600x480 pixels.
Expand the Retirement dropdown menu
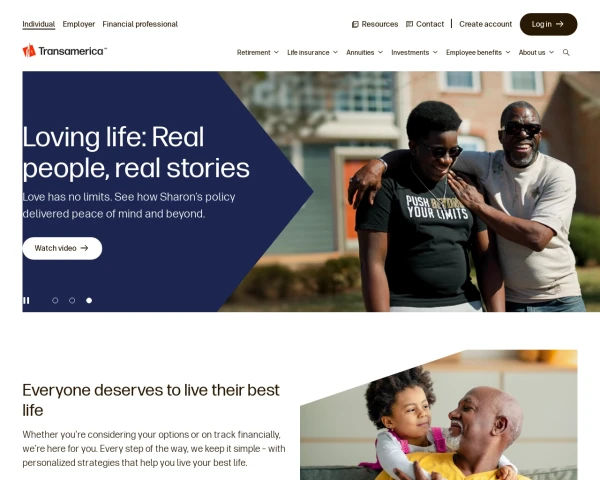click(x=258, y=52)
